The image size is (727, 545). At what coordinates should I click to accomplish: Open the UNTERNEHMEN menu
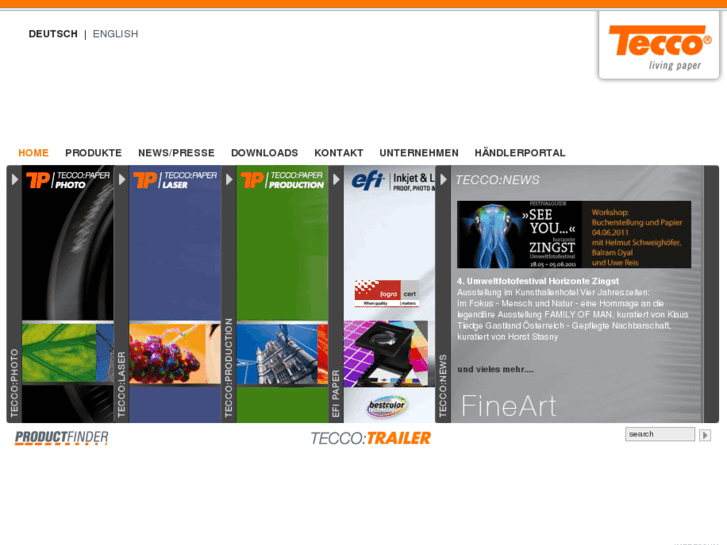point(419,153)
